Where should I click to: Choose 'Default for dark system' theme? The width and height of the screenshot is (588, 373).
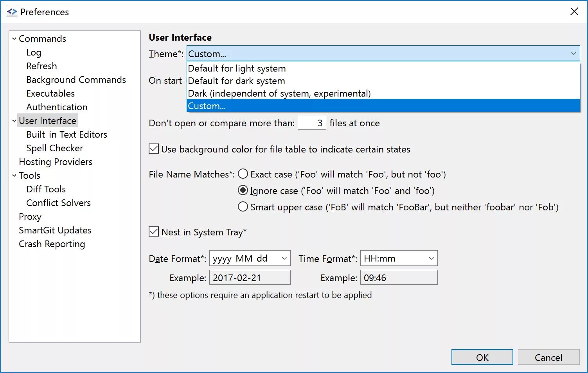click(383, 81)
